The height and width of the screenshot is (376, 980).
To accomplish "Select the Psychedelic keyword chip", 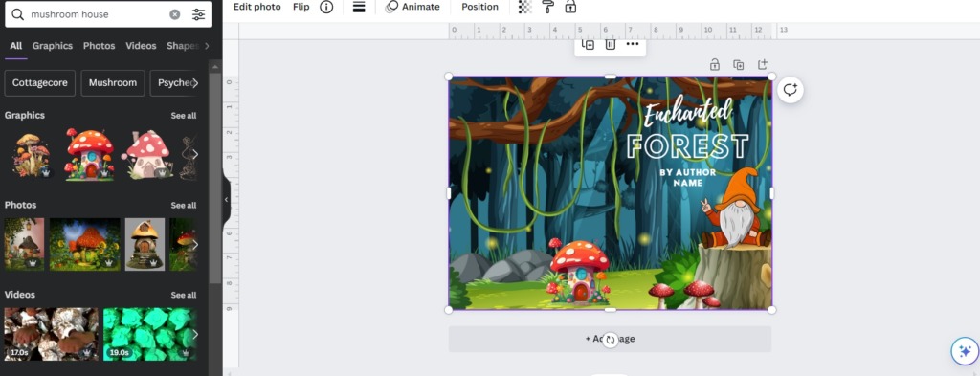I will click(174, 83).
